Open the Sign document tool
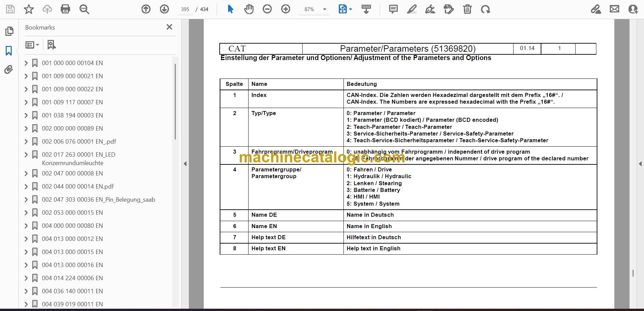Image resolution: width=644 pixels, height=311 pixels. (430, 9)
